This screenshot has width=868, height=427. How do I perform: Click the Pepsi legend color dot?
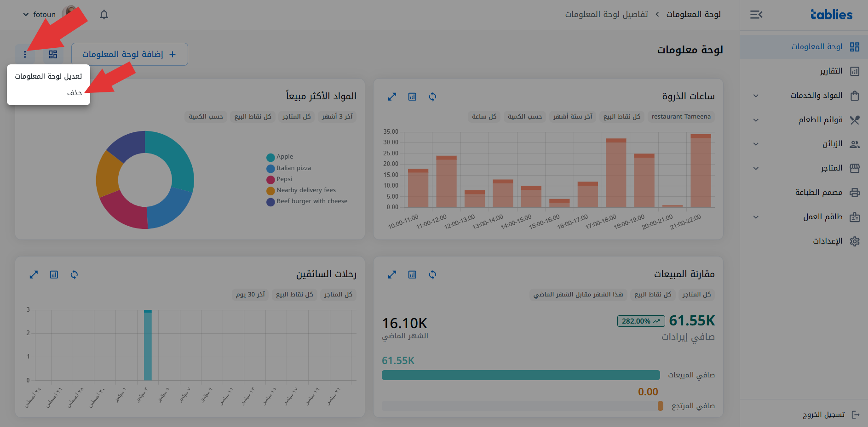pos(270,180)
